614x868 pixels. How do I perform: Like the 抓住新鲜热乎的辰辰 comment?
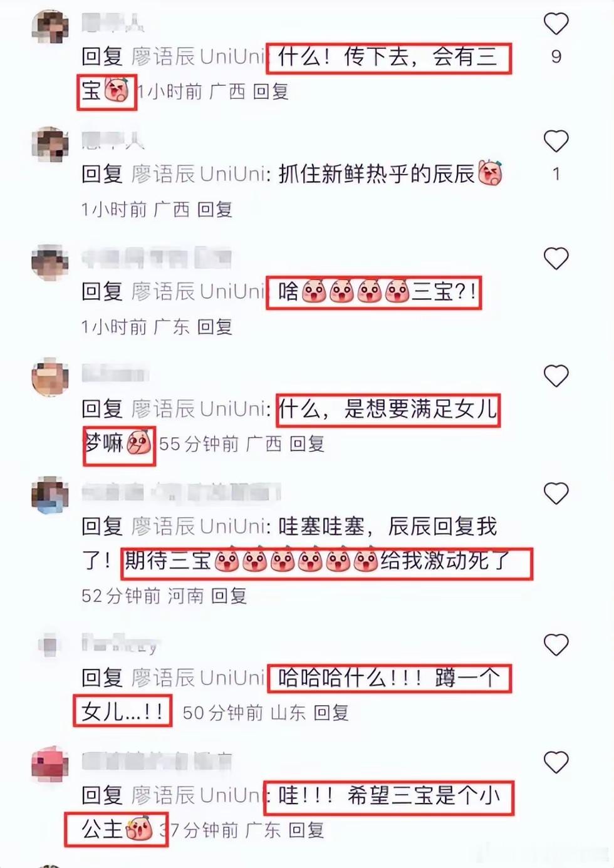(x=556, y=141)
